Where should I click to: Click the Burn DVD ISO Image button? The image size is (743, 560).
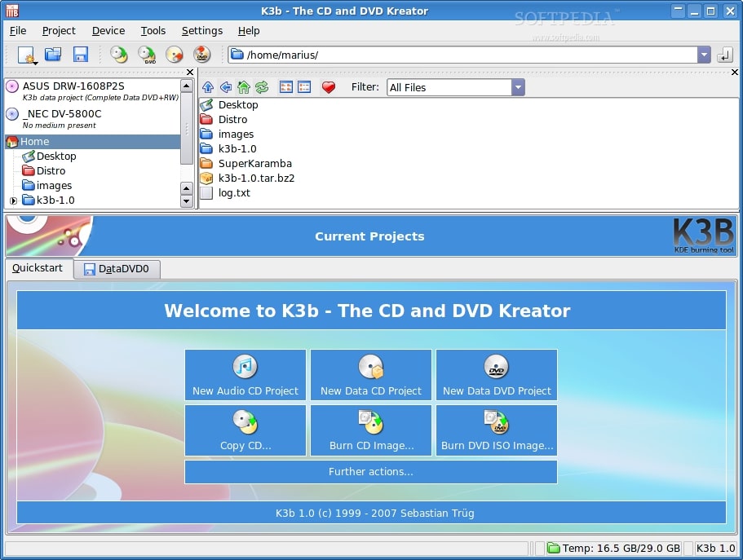tap(497, 430)
